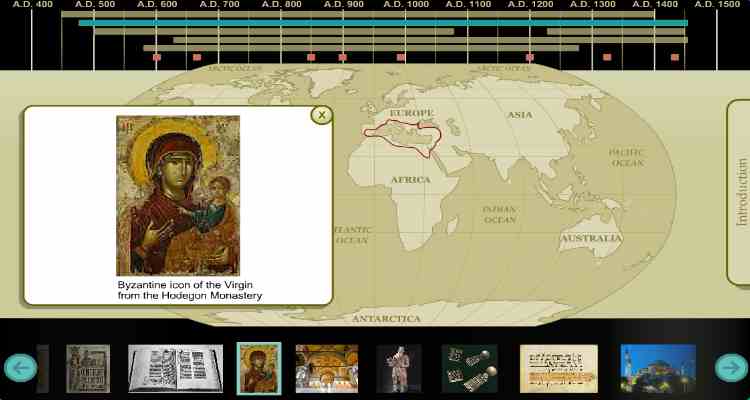Click the timeline marker after A.D. 1300
750x400 pixels.
click(x=607, y=57)
